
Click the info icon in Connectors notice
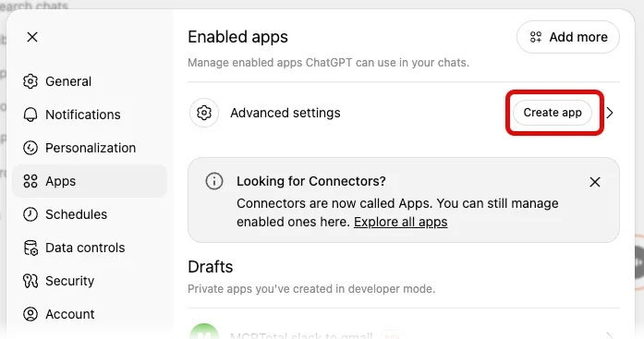click(x=214, y=181)
